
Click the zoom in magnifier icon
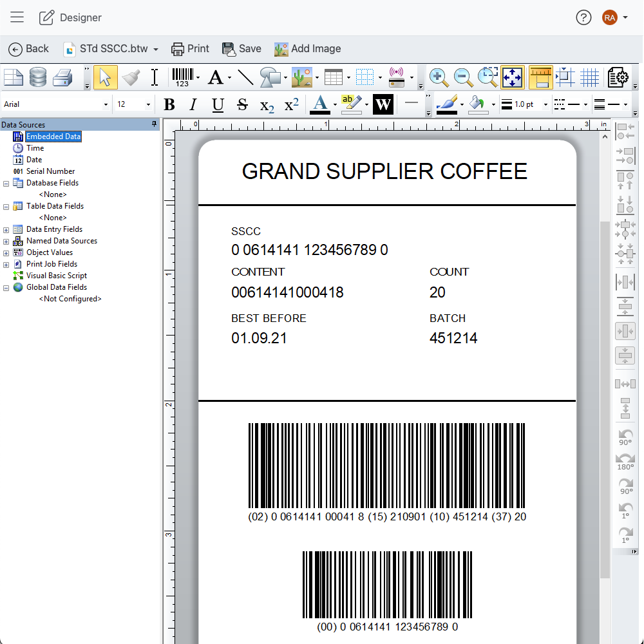(439, 78)
